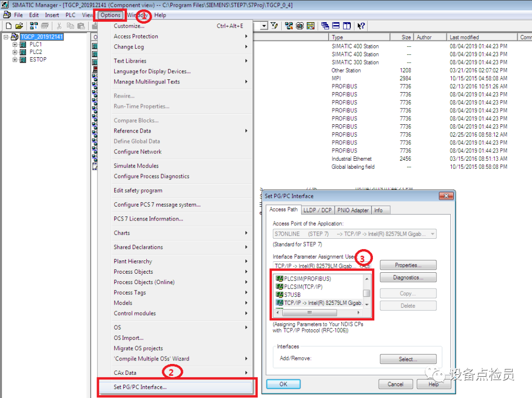Click the PLCSIM(TCP/IP) interface card icon
The height and width of the screenshot is (398, 532).
280,287
